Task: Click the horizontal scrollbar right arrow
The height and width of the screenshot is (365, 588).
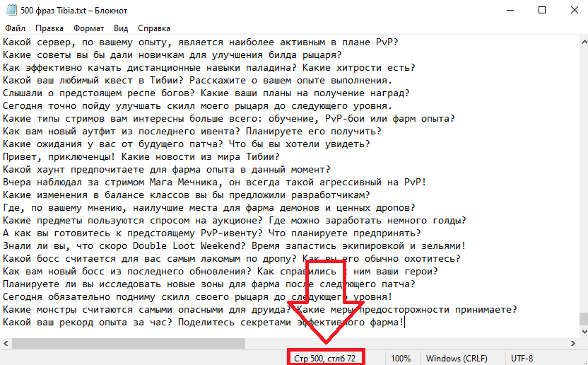Action: tap(572, 343)
